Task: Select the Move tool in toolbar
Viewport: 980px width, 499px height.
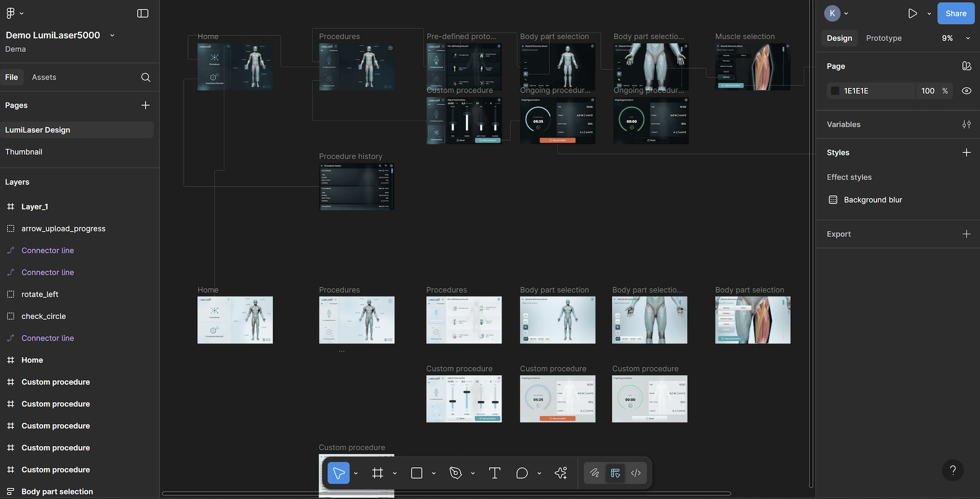Action: coord(338,473)
